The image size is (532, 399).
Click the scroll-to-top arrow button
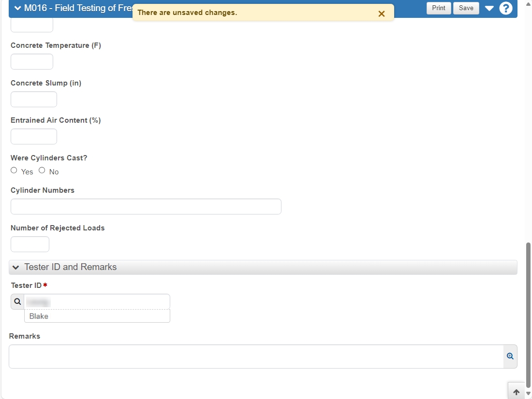pos(516,392)
